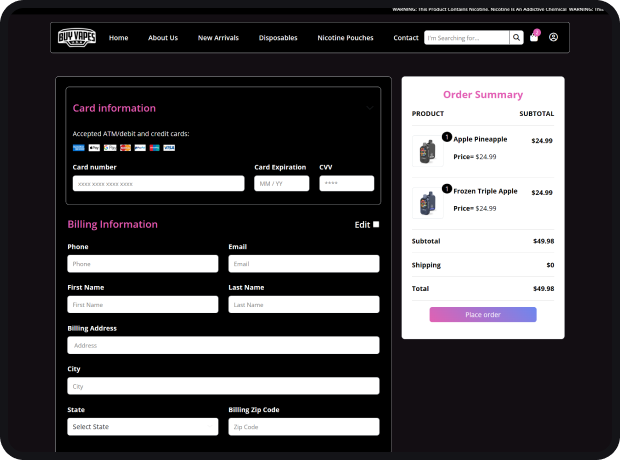Click the Subtotal row value $49.98
Screen dimensions: 620x460
point(544,241)
